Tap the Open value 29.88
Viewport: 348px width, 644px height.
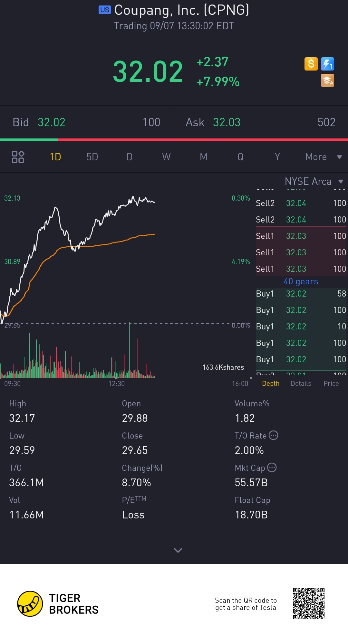pyautogui.click(x=135, y=418)
